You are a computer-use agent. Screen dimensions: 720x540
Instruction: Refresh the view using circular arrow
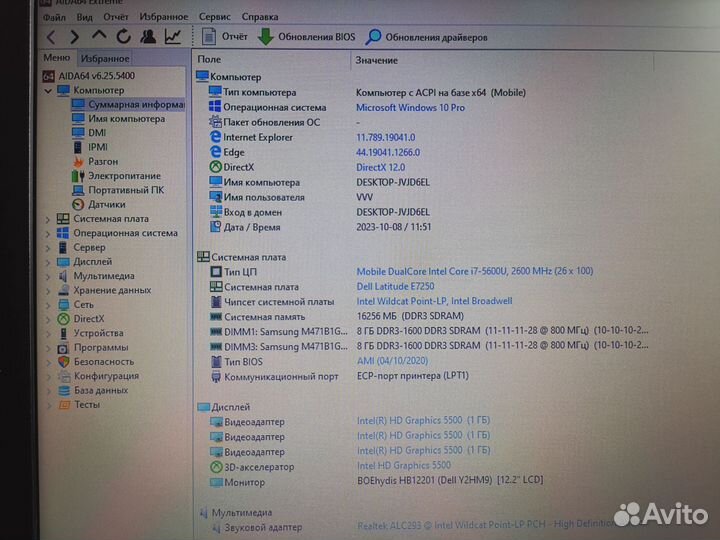(x=124, y=37)
